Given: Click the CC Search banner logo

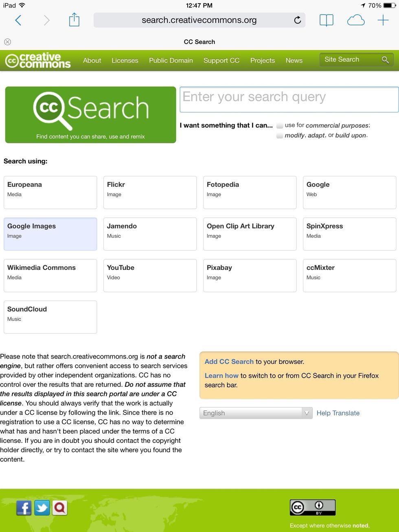Looking at the screenshot, I should click(90, 115).
